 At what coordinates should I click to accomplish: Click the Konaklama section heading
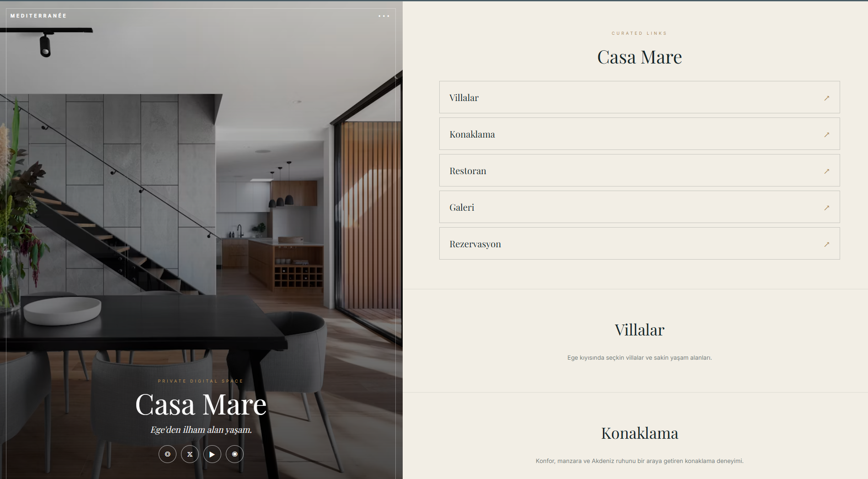639,433
